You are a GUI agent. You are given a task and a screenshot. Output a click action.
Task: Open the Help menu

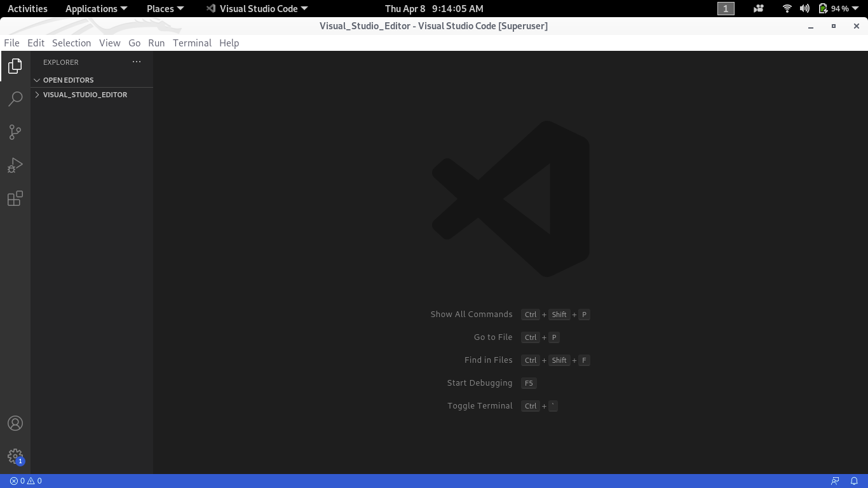coord(229,43)
